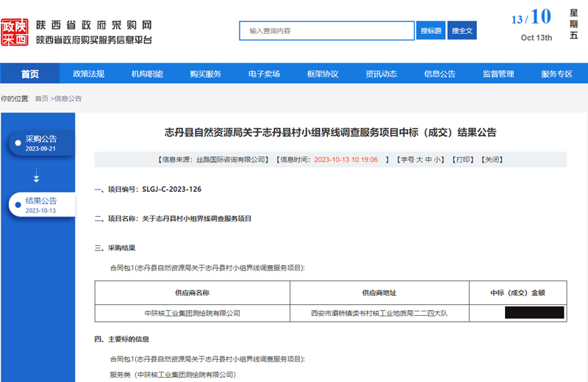Switch to the 信息公告 nav item
This screenshot has height=382, width=588.
(x=440, y=73)
